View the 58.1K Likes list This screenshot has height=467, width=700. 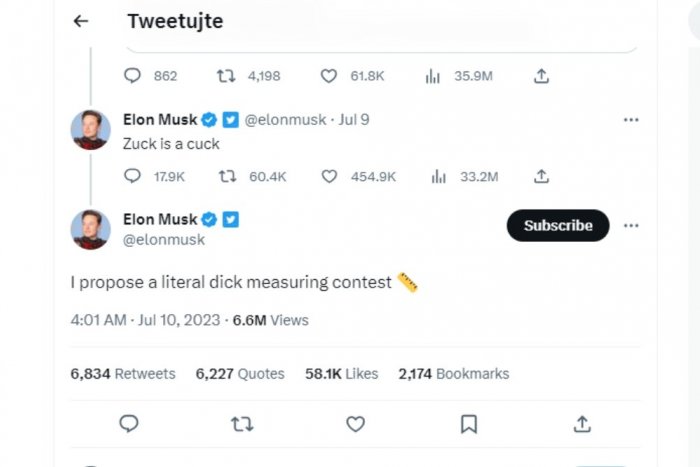[341, 373]
